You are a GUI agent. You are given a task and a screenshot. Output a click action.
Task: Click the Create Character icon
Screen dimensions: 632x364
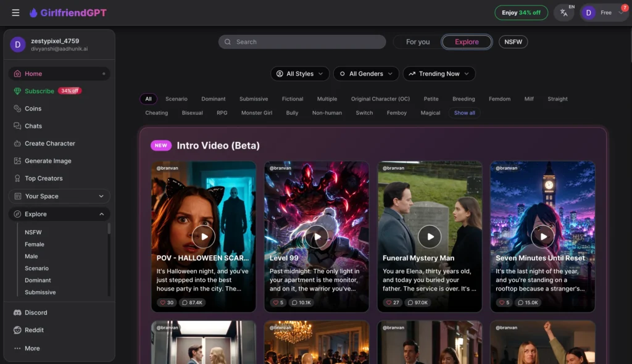click(x=17, y=144)
